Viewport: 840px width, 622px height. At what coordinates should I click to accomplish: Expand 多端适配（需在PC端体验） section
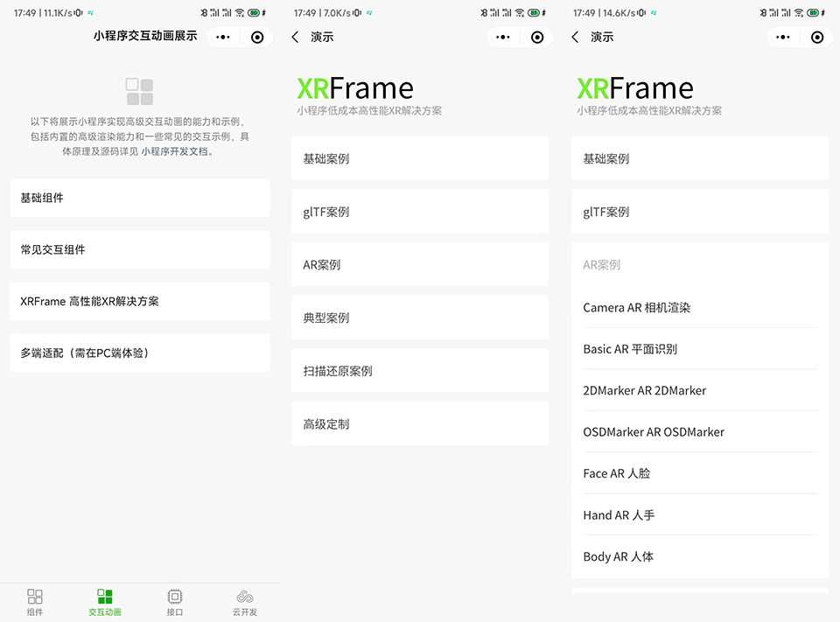pos(140,353)
